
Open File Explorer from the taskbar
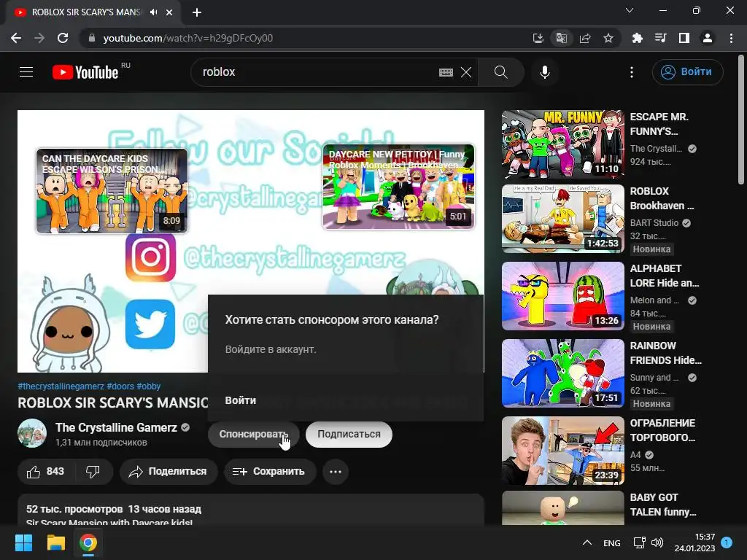(55, 542)
